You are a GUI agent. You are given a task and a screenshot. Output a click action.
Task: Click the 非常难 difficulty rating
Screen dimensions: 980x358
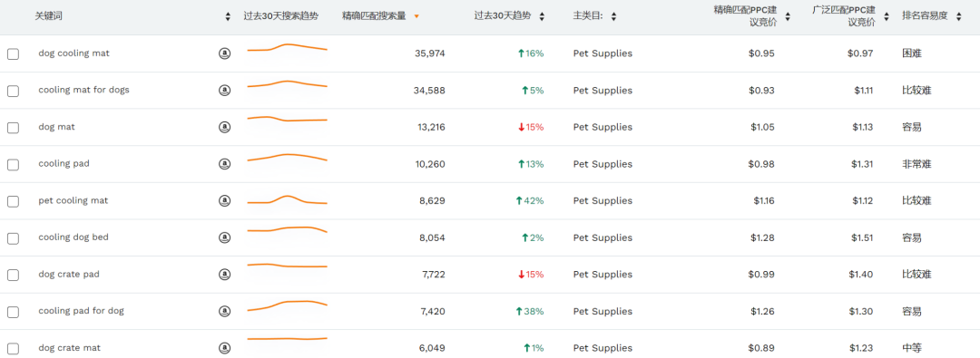pyautogui.click(x=916, y=164)
